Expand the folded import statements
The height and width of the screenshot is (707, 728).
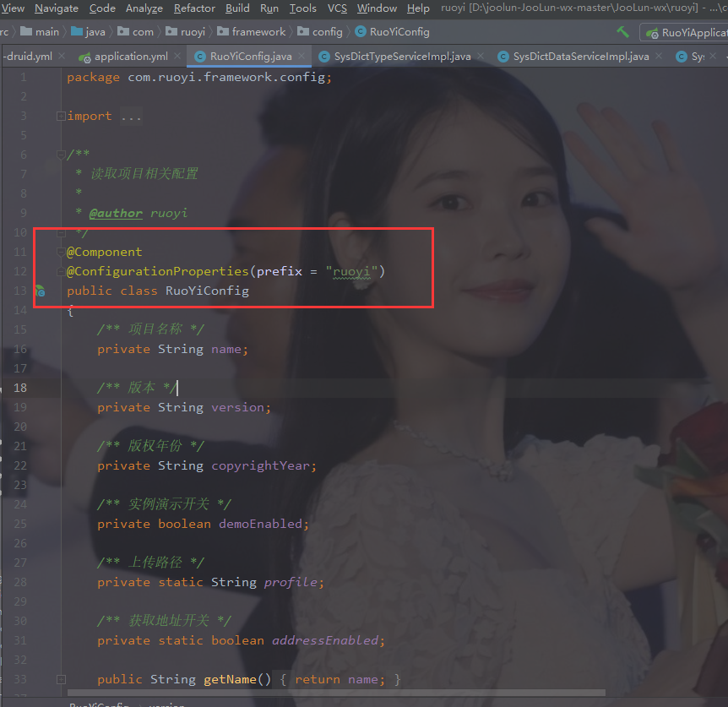point(61,116)
